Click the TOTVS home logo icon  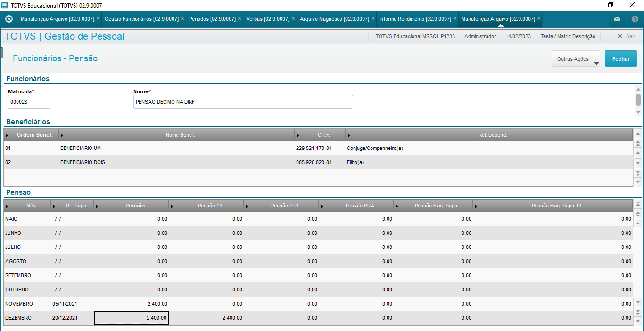[8, 19]
